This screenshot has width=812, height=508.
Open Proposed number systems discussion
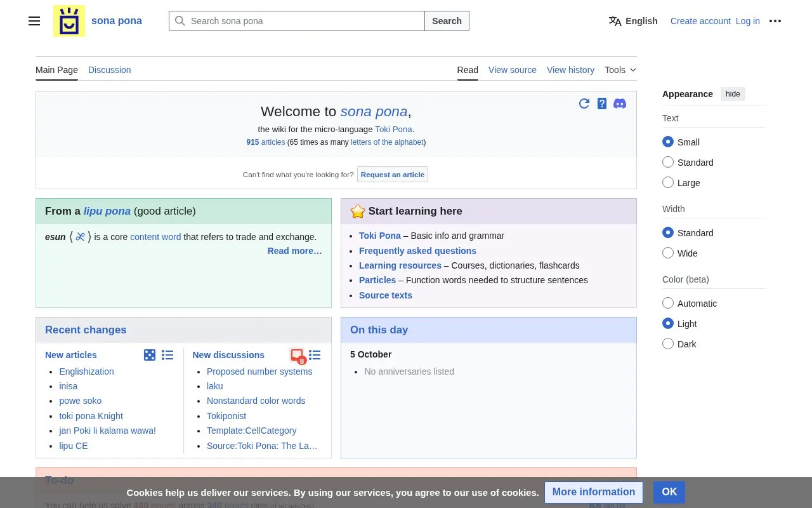click(x=259, y=371)
